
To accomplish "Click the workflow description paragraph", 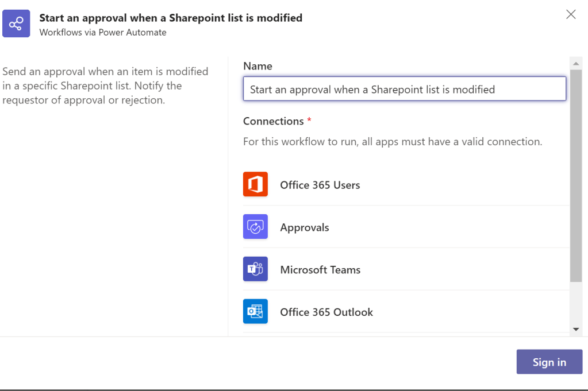I will pyautogui.click(x=105, y=86).
